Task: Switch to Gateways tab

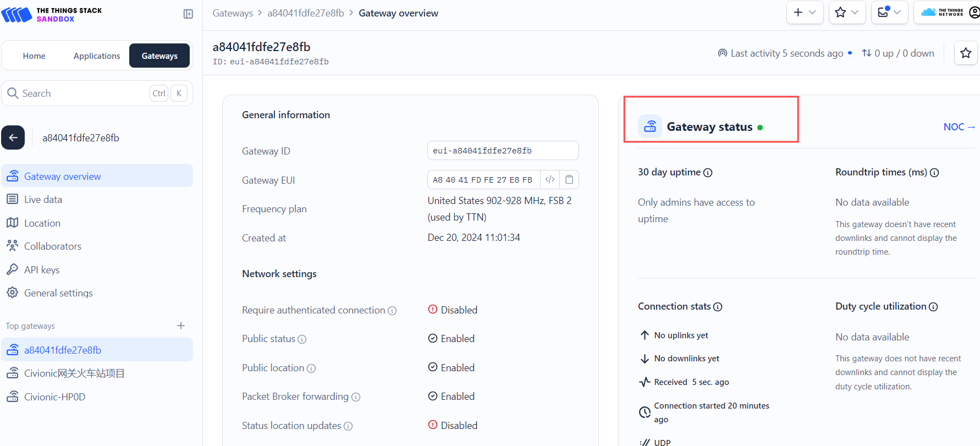Action: tap(159, 56)
